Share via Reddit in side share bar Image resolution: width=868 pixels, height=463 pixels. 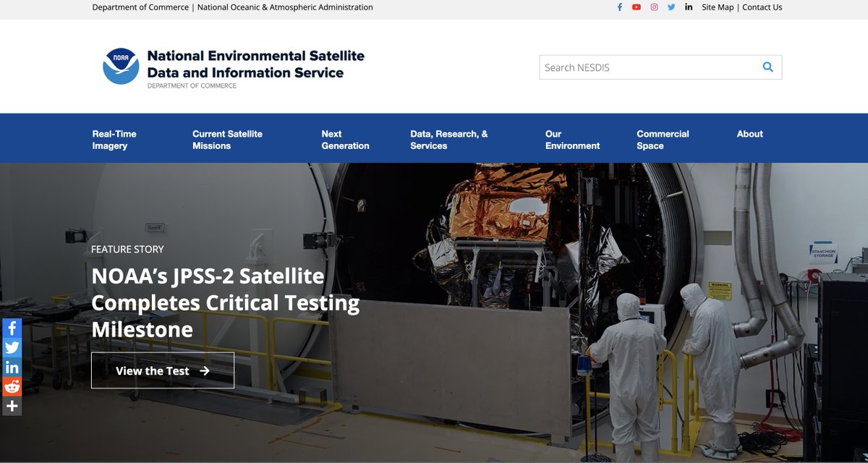[x=12, y=387]
